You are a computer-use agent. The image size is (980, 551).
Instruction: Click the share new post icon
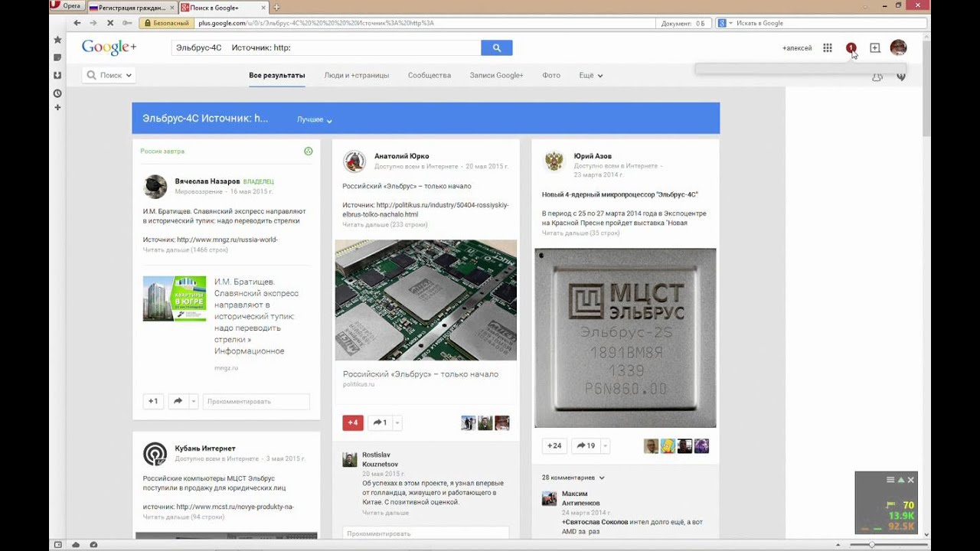tap(875, 47)
